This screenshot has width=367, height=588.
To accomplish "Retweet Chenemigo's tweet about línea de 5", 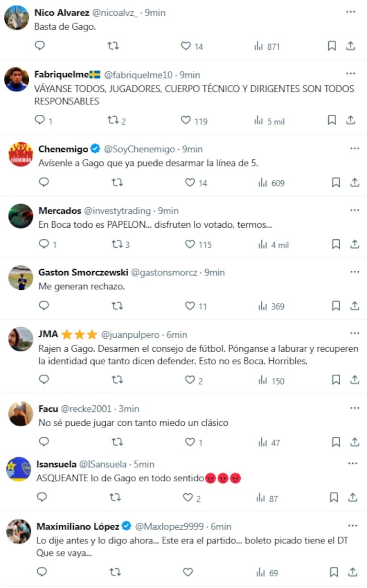I will click(x=117, y=182).
